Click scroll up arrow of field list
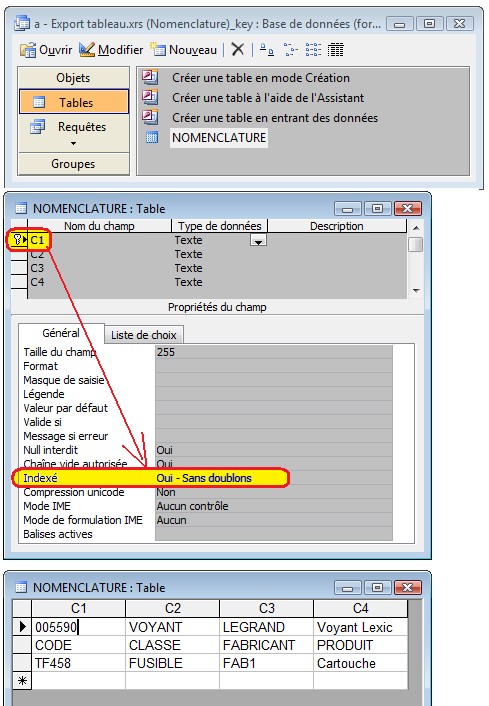489x706 pixels. point(417,228)
